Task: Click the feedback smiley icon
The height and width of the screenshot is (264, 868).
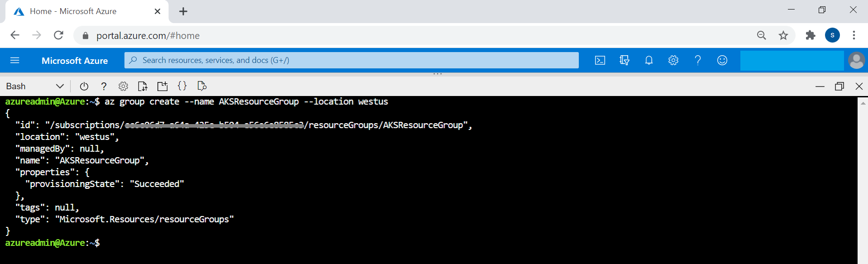Action: pyautogui.click(x=722, y=60)
